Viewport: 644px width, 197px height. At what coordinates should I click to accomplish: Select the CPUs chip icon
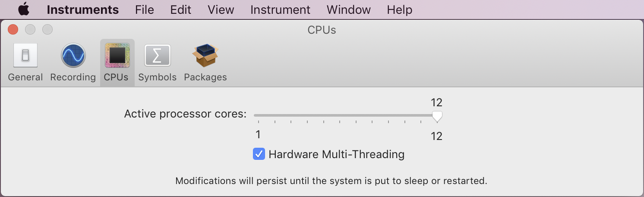(117, 55)
